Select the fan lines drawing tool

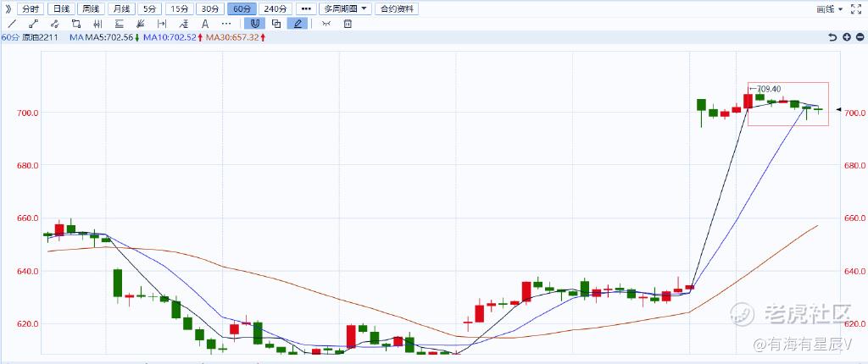point(140,24)
